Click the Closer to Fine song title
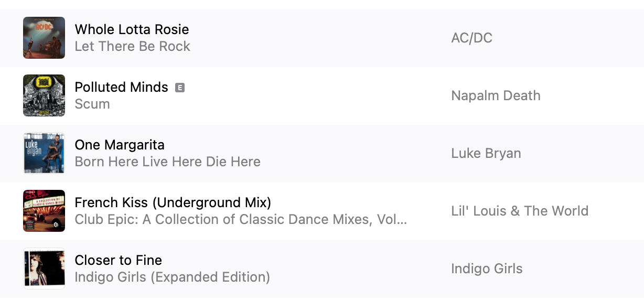 click(118, 260)
